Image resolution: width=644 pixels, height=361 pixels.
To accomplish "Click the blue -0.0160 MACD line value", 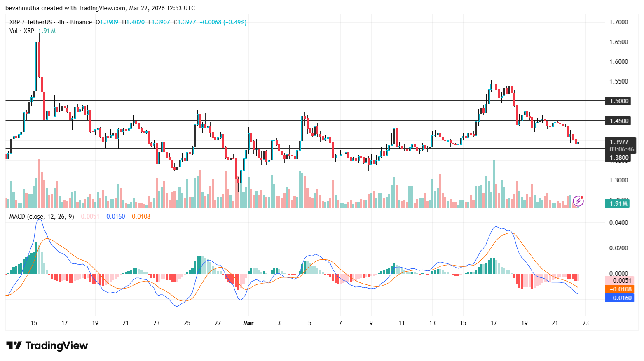I will point(620,298).
